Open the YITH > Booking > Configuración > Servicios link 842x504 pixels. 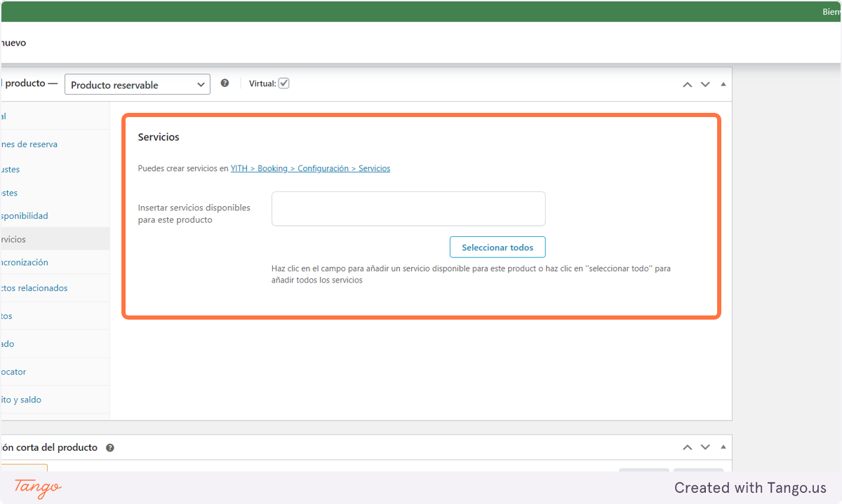pos(310,168)
